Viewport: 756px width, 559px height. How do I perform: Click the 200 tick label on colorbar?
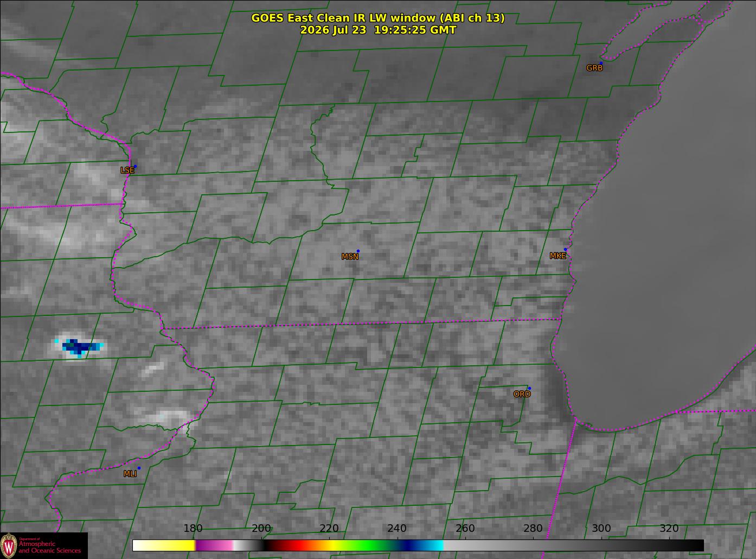[x=261, y=529]
